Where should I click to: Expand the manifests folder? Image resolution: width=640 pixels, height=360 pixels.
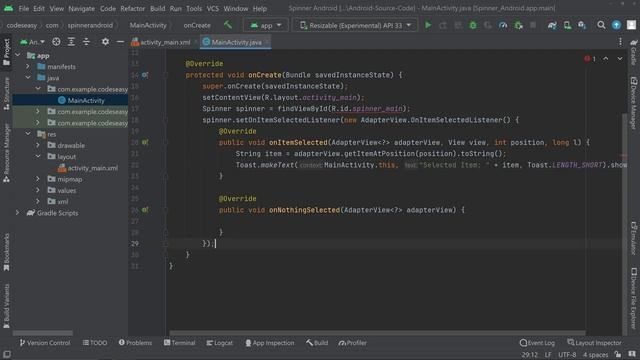(28, 67)
